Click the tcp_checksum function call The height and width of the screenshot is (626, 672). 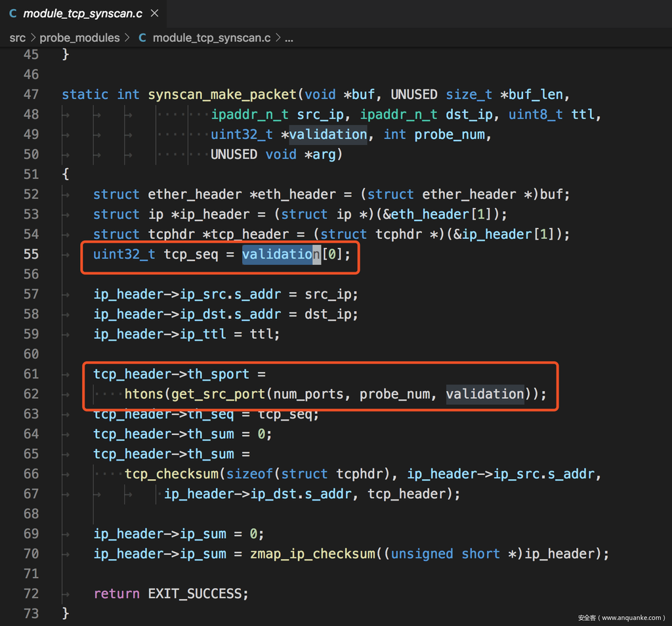(x=171, y=474)
